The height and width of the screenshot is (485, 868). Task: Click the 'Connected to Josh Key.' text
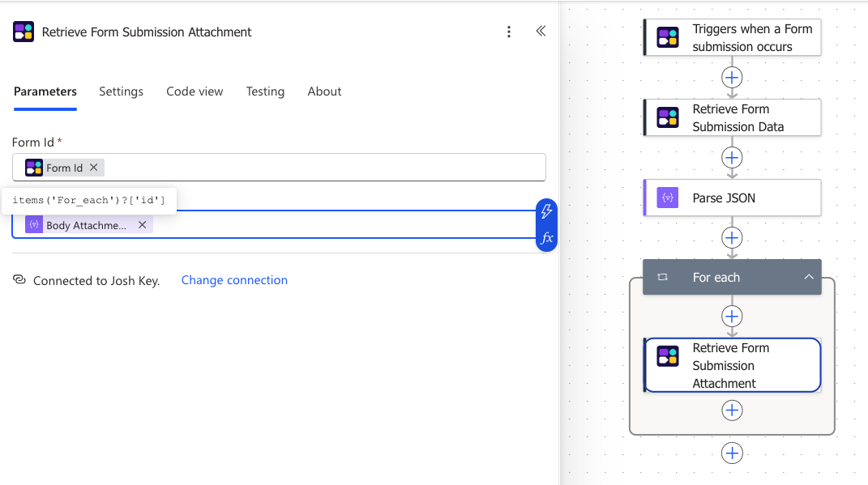(96, 280)
